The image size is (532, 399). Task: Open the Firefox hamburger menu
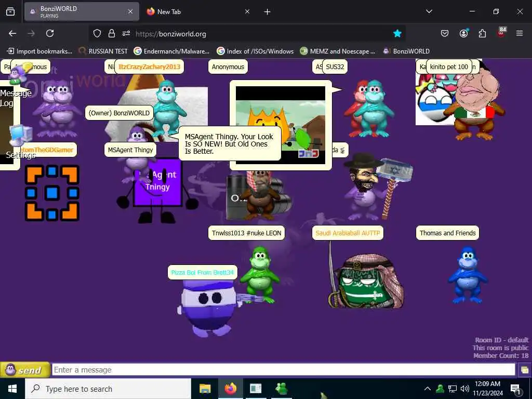(x=520, y=34)
